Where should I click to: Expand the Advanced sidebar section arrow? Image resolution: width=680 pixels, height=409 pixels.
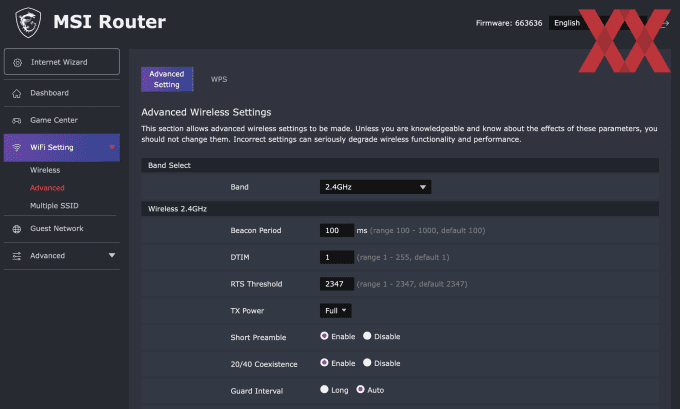click(x=112, y=255)
